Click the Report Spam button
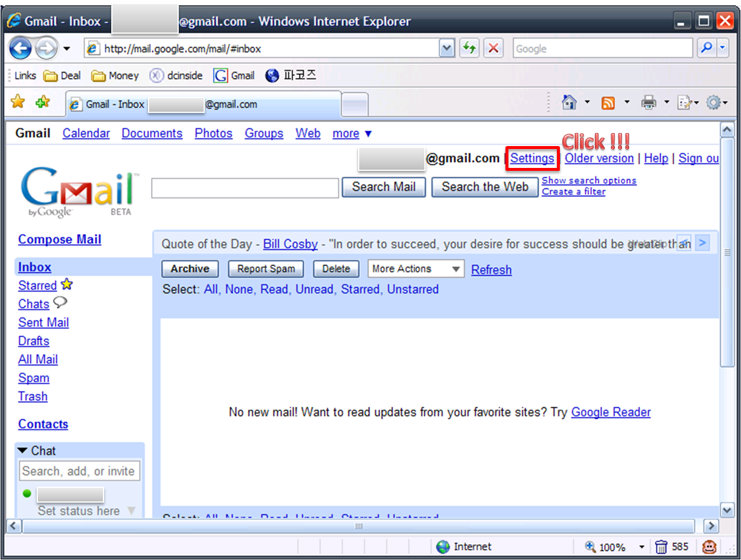 click(266, 268)
